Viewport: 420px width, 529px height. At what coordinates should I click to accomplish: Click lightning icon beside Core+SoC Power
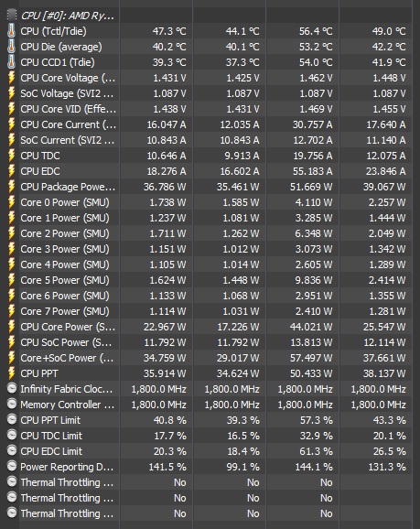(x=12, y=357)
